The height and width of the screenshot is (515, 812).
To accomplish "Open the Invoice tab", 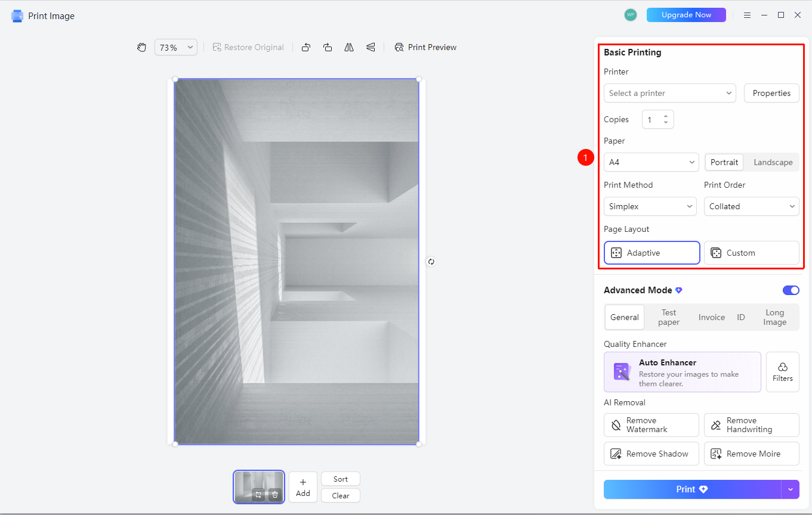I will 712,317.
